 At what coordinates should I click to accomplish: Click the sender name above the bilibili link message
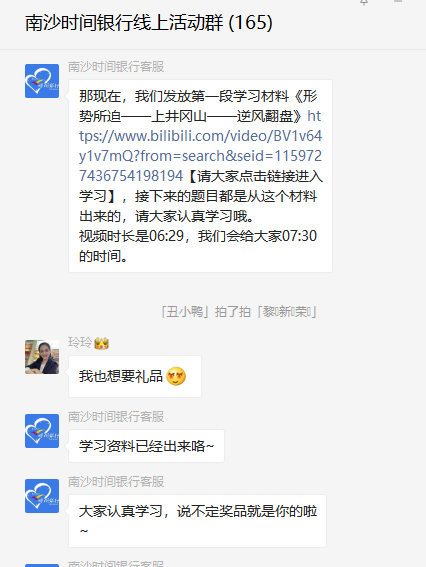pyautogui.click(x=116, y=67)
